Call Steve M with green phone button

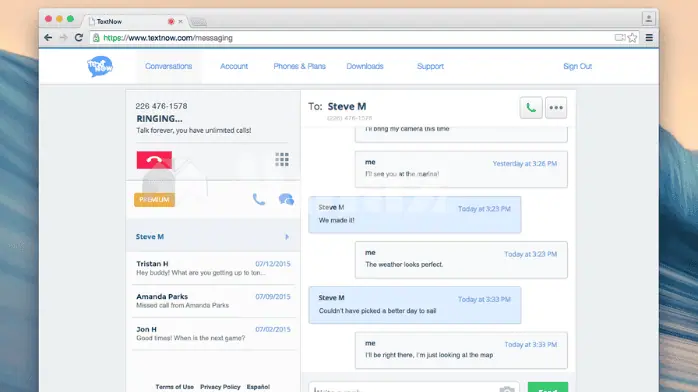(x=531, y=108)
